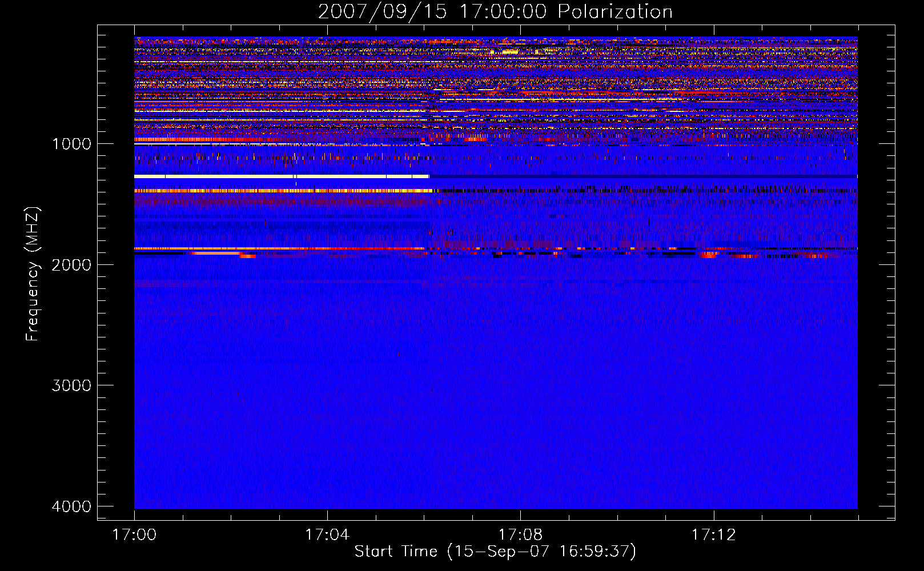This screenshot has height=571, width=924.
Task: Click the "4000" frequency tick label
Action: (x=71, y=506)
